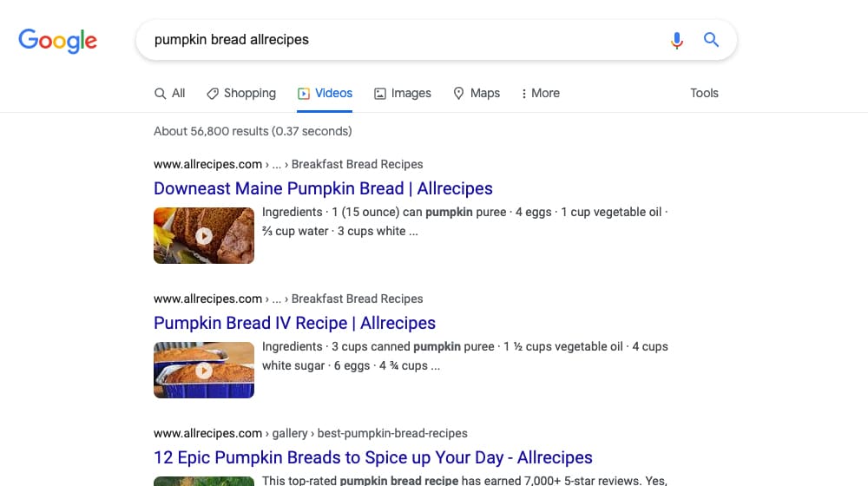This screenshot has width=868, height=486.
Task: Expand the More options menu
Action: click(540, 93)
